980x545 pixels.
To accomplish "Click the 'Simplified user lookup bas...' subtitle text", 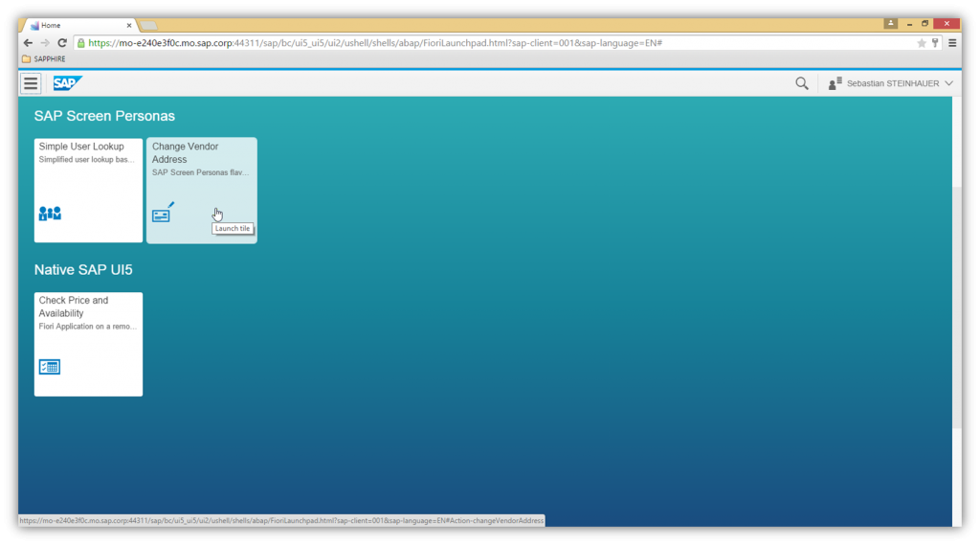I will (x=86, y=160).
